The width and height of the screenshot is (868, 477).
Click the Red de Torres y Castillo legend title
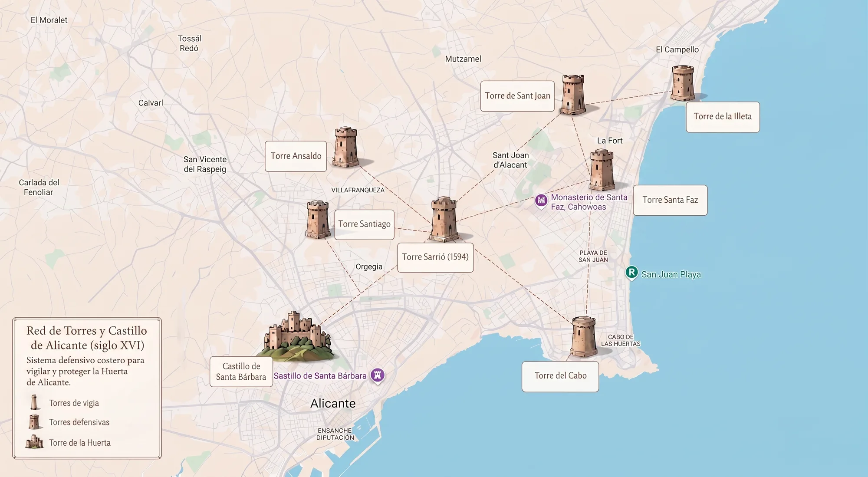87,338
